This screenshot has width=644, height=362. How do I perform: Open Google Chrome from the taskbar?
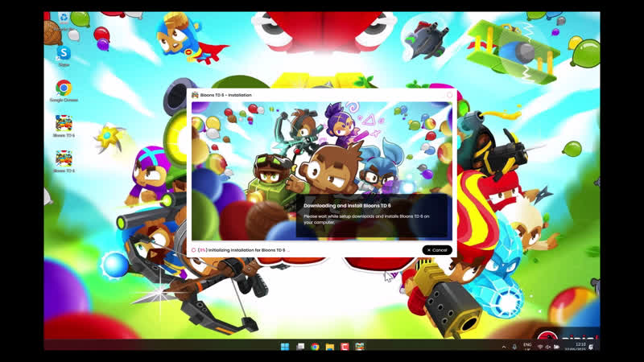tap(315, 347)
